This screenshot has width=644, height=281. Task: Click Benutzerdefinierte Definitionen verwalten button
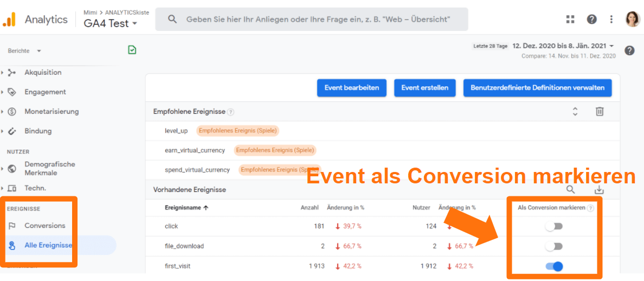pyautogui.click(x=538, y=88)
